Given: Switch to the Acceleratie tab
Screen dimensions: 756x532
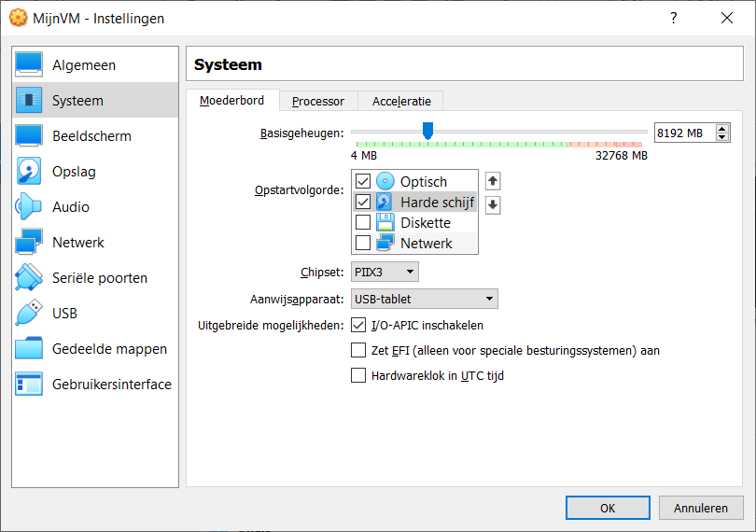Looking at the screenshot, I should coord(401,101).
